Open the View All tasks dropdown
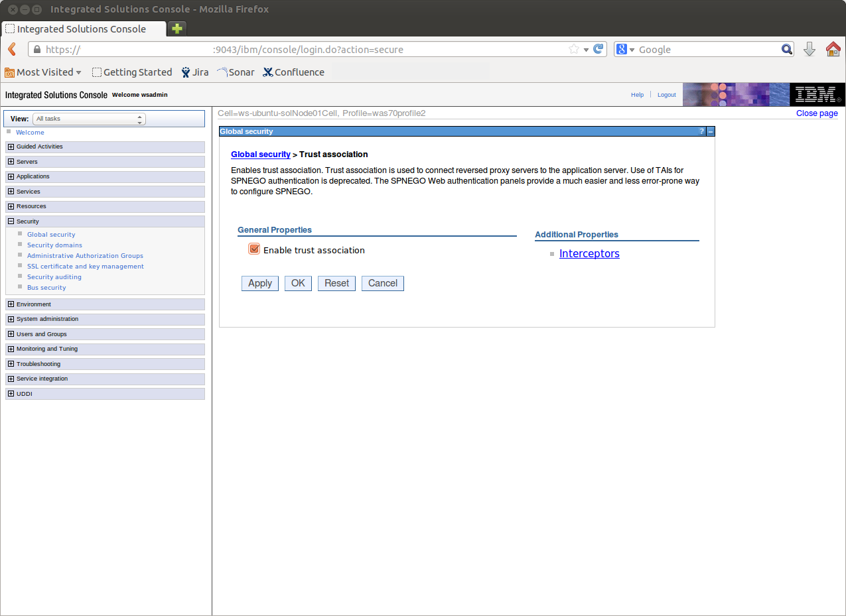 (x=89, y=119)
